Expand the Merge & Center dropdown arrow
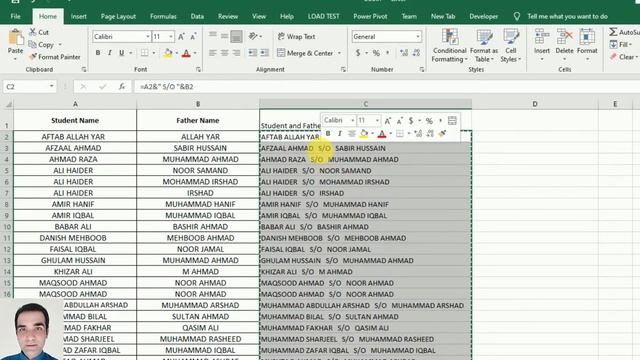This screenshot has width=640, height=360. pos(339,53)
